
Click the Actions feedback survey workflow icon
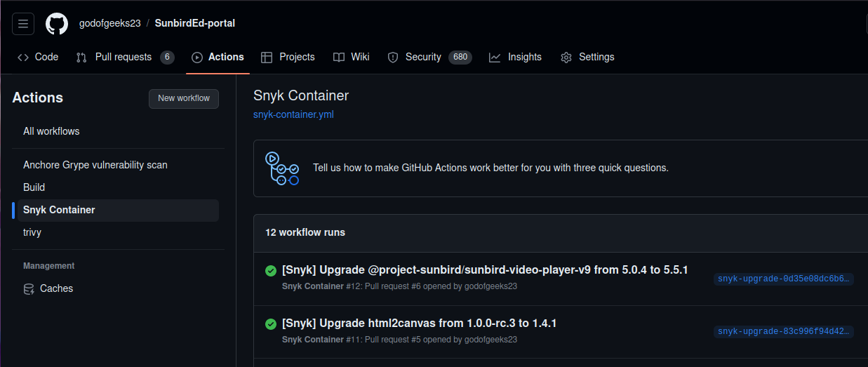(282, 168)
